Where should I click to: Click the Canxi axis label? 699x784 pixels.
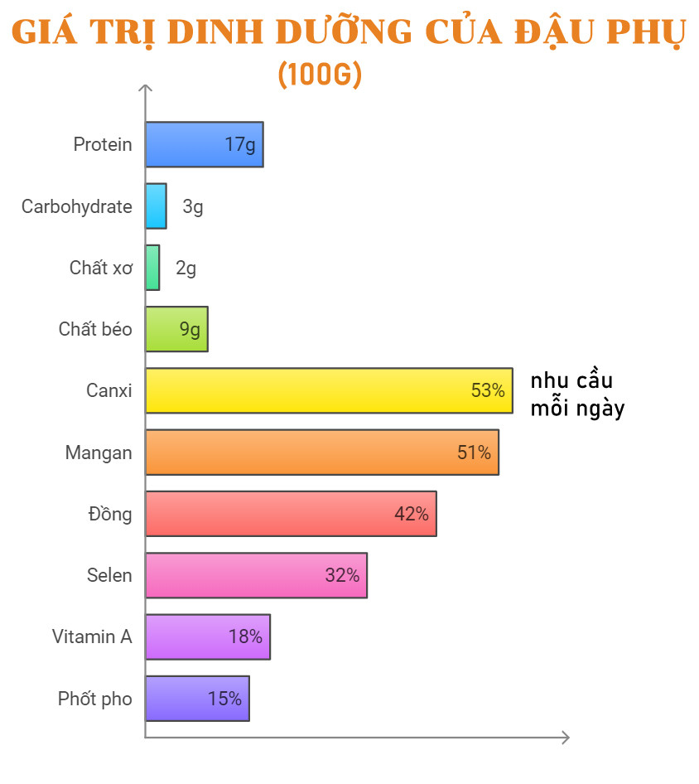109,390
